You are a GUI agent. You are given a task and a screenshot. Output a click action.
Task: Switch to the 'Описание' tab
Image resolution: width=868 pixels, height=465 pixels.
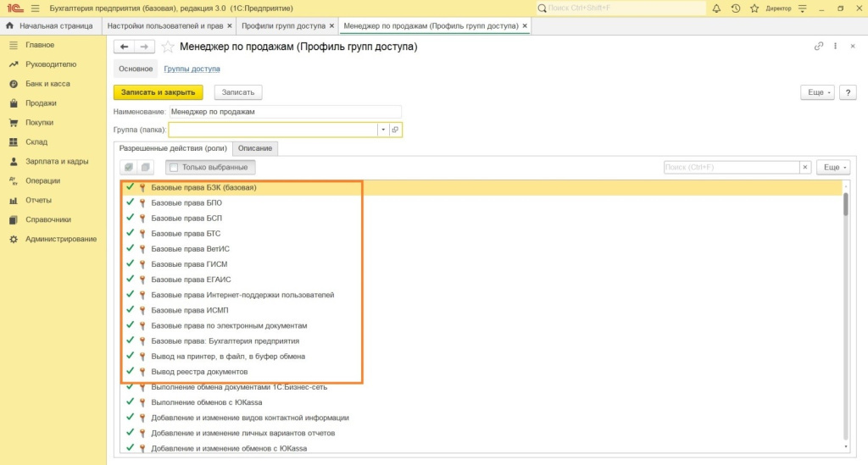[x=255, y=148]
